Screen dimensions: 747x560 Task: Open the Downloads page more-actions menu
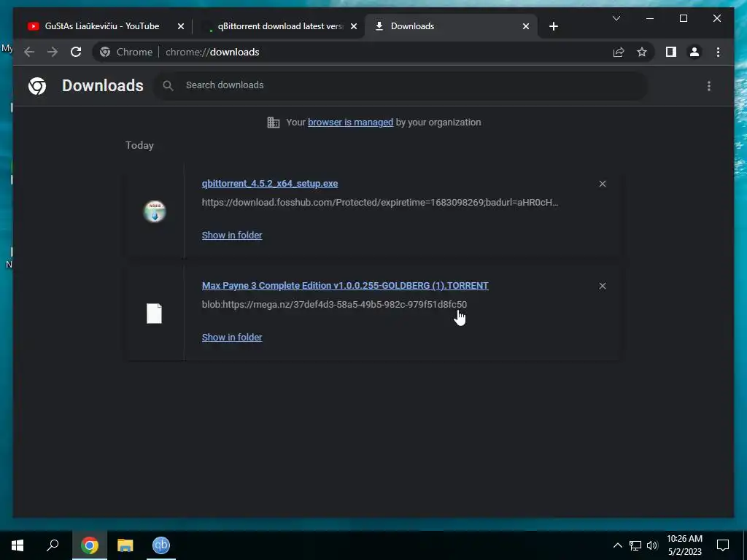click(709, 86)
